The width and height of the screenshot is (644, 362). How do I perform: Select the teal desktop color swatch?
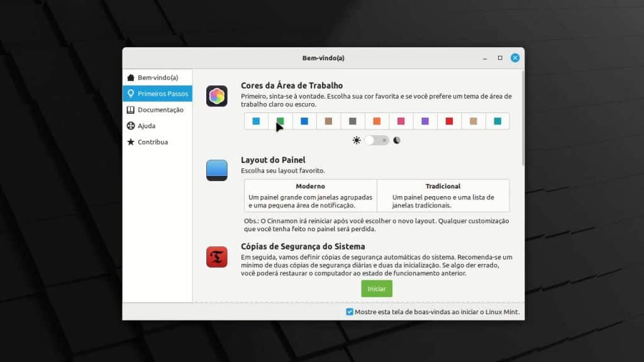coord(497,121)
